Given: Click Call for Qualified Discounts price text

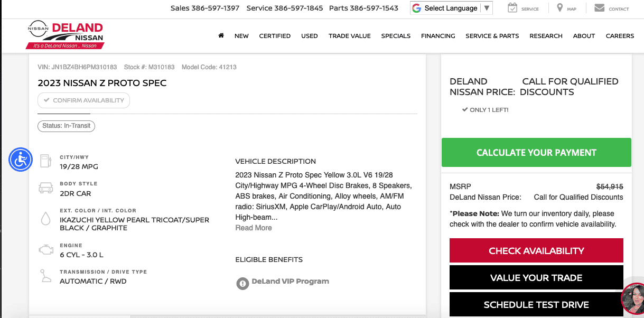Looking at the screenshot, I should pos(578,197).
